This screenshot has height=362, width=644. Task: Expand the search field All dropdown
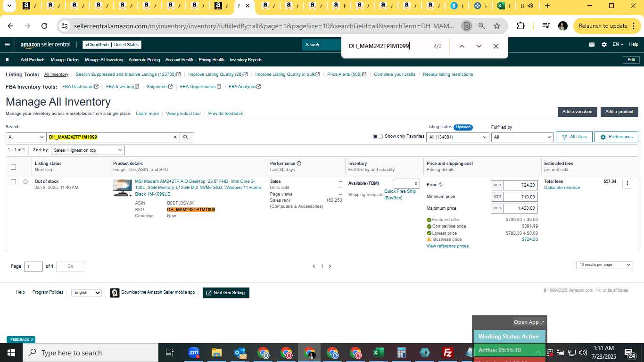26,137
